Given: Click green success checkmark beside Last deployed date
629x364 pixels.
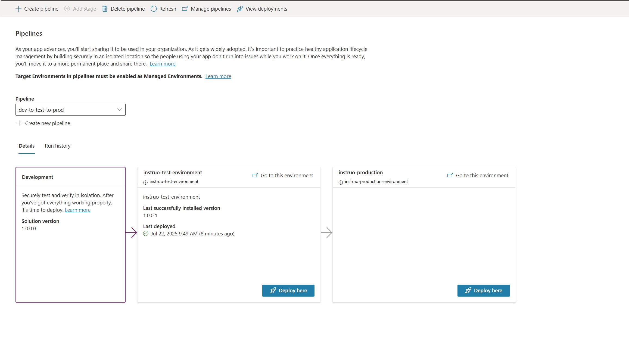Looking at the screenshot, I should point(146,234).
